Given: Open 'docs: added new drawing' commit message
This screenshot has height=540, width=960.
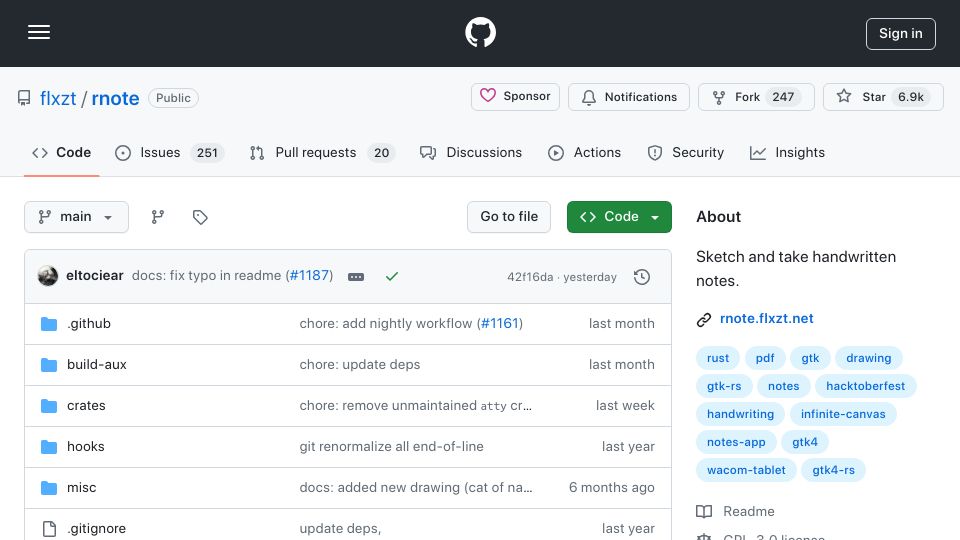Looking at the screenshot, I should pos(416,487).
